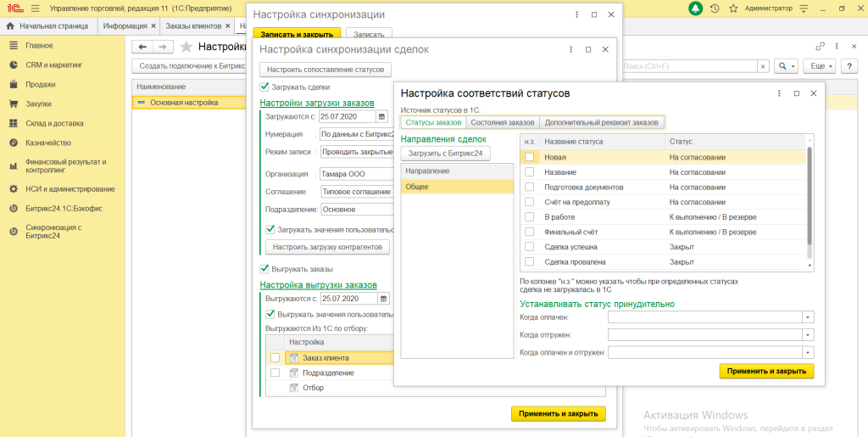The image size is (868, 437).
Task: Open the Продажи section in sidebar
Action: [x=40, y=84]
